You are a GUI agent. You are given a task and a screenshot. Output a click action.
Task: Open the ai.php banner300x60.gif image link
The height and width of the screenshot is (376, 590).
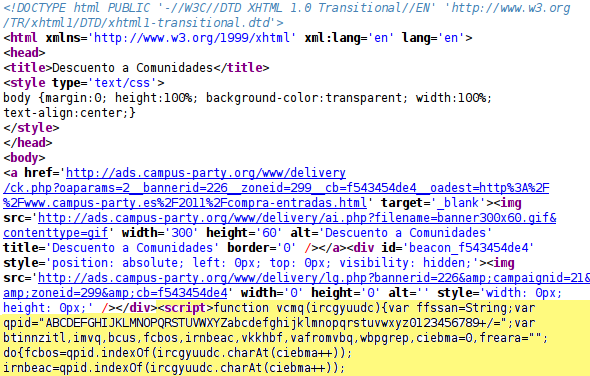(297, 218)
